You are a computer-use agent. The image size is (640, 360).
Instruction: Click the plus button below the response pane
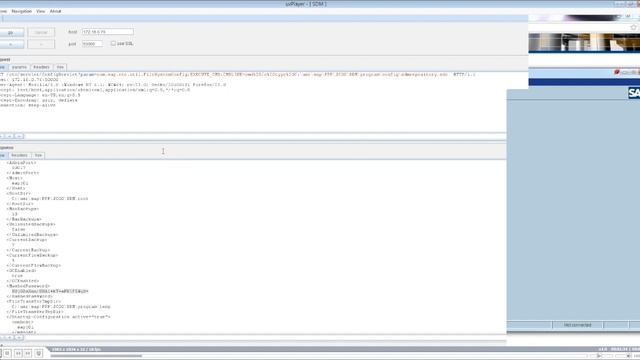point(10,338)
